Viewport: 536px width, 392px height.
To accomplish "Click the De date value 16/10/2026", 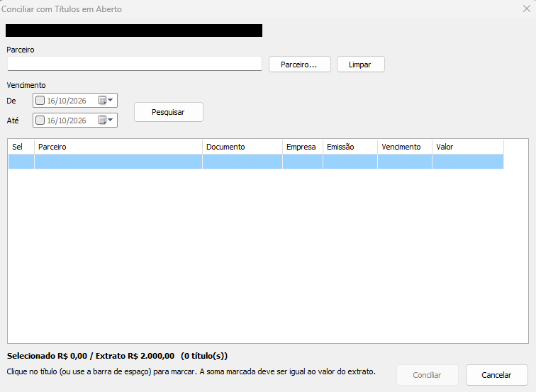I will (67, 101).
